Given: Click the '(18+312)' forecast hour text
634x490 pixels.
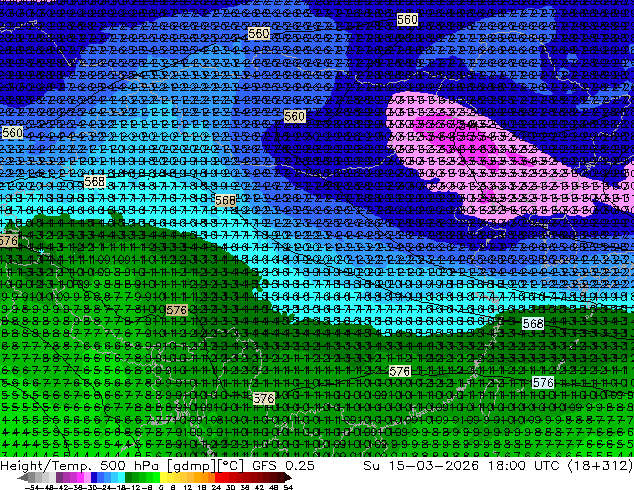Looking at the screenshot, I should [x=600, y=466].
